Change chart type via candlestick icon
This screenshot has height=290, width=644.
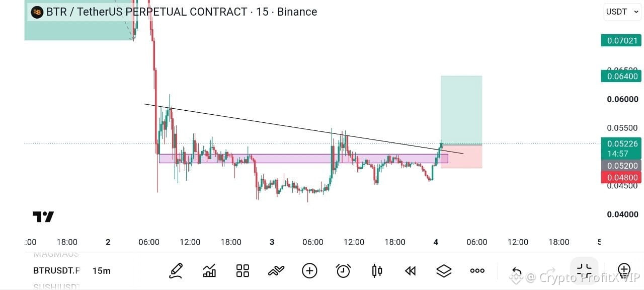coord(377,271)
